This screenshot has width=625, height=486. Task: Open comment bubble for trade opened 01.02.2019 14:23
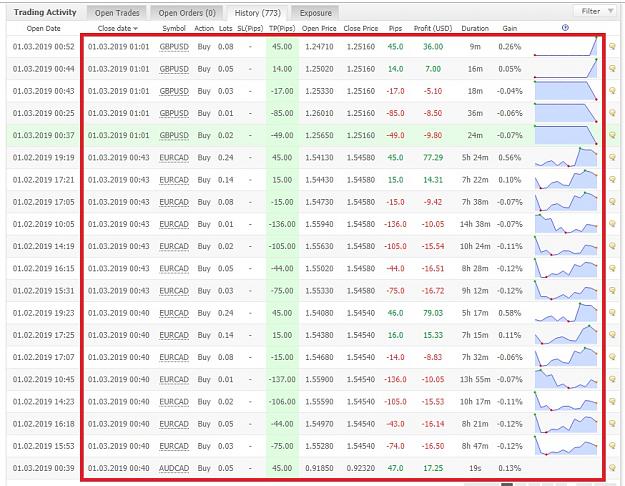(613, 401)
